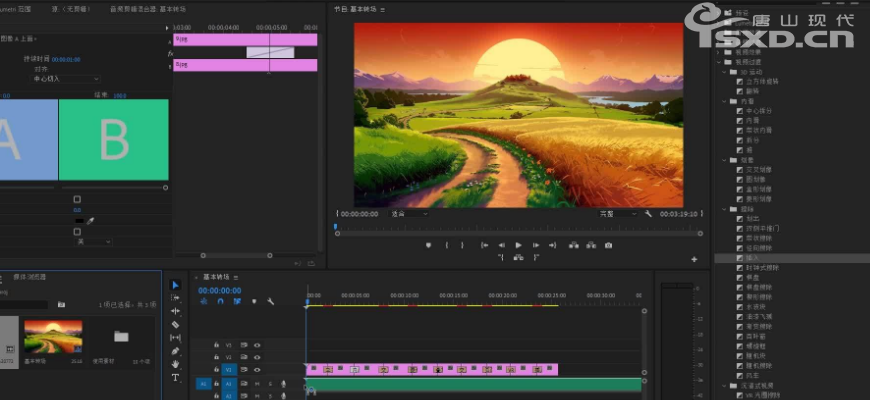Image resolution: width=870 pixels, height=400 pixels.
Task: Select the Track Select Forward tool
Action: click(x=175, y=298)
